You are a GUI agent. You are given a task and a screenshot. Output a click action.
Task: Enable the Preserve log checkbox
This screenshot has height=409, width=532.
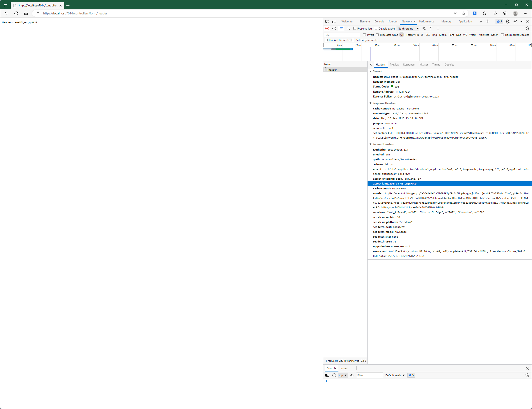click(x=355, y=28)
